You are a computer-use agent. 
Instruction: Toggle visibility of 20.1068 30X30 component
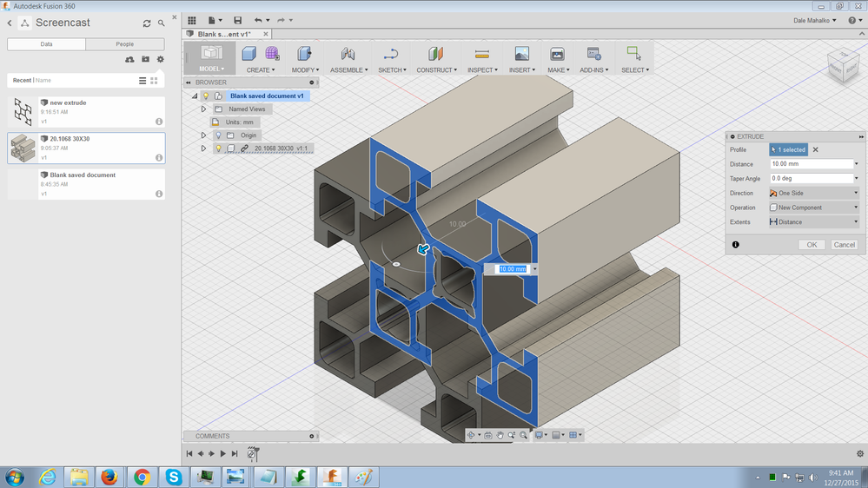(218, 148)
